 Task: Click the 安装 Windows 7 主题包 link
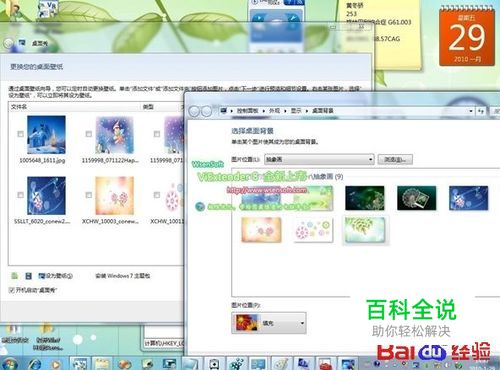click(x=123, y=276)
